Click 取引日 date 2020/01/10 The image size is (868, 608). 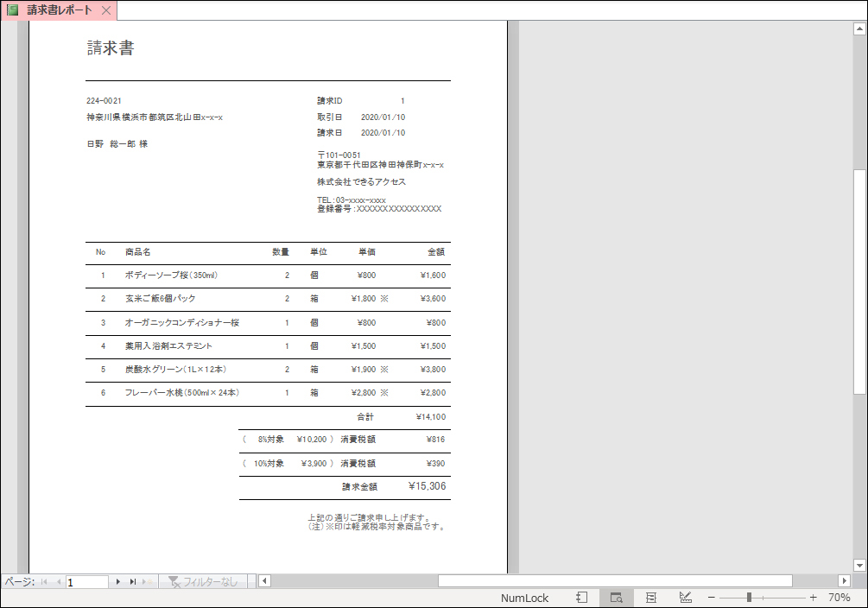click(383, 117)
